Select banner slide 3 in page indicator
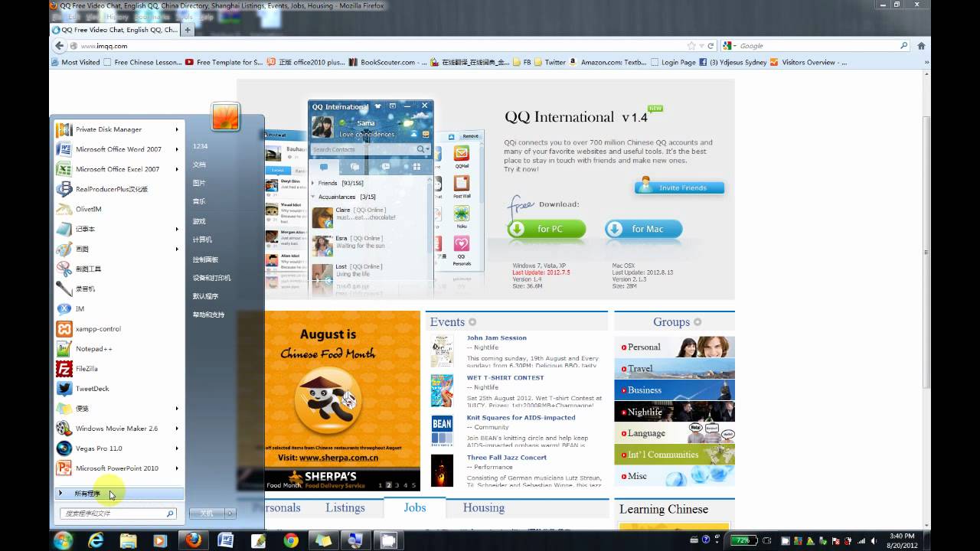Image resolution: width=980 pixels, height=551 pixels. pyautogui.click(x=397, y=485)
